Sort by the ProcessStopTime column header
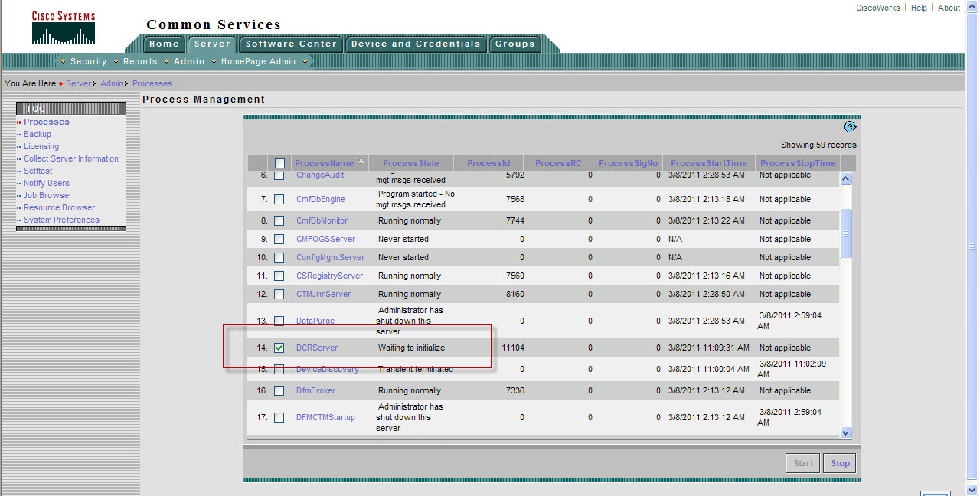 (x=798, y=163)
